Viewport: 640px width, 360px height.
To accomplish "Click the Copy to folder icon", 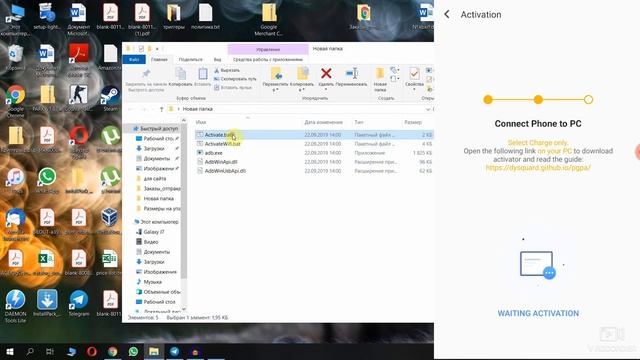I will click(302, 74).
